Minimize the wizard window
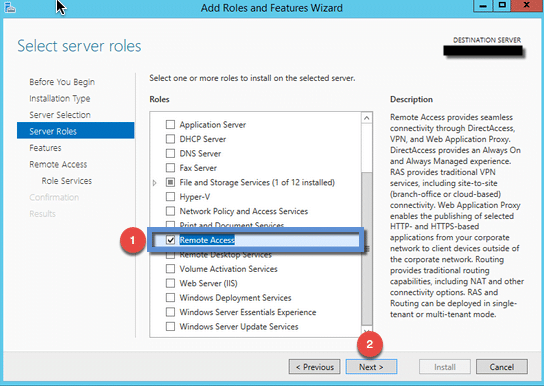Viewport: 544px width, 386px height. (x=483, y=6)
